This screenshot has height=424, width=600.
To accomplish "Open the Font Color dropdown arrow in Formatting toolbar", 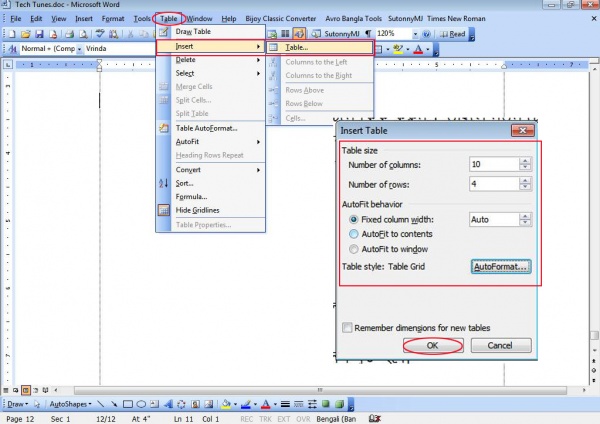I will coord(428,49).
